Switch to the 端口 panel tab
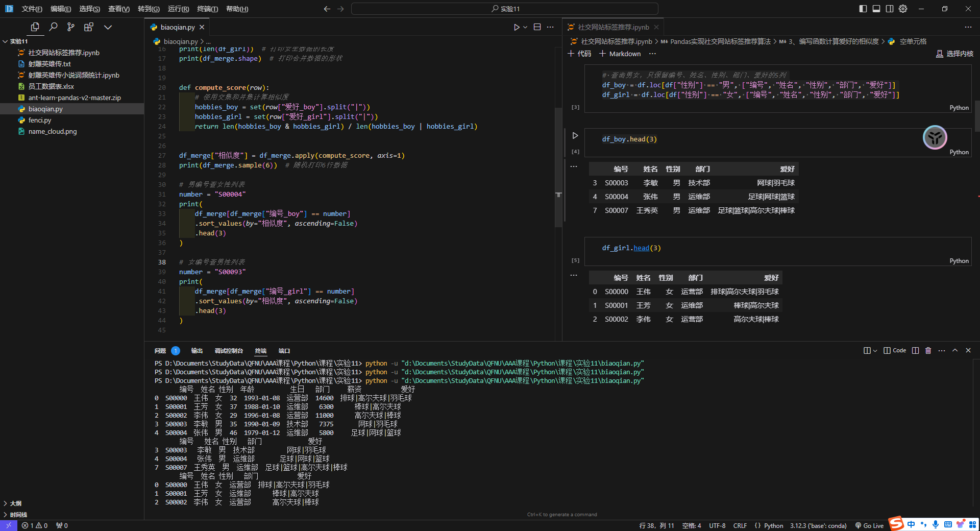 tap(284, 351)
